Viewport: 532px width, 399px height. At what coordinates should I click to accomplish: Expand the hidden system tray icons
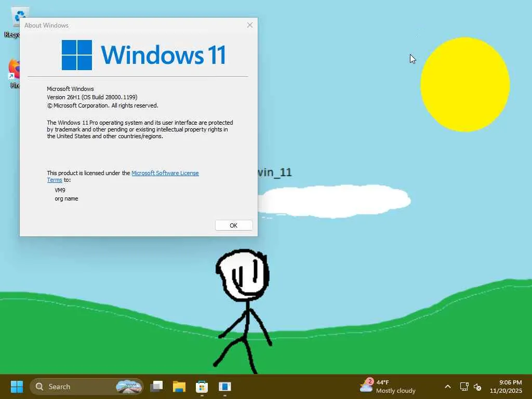tap(448, 387)
